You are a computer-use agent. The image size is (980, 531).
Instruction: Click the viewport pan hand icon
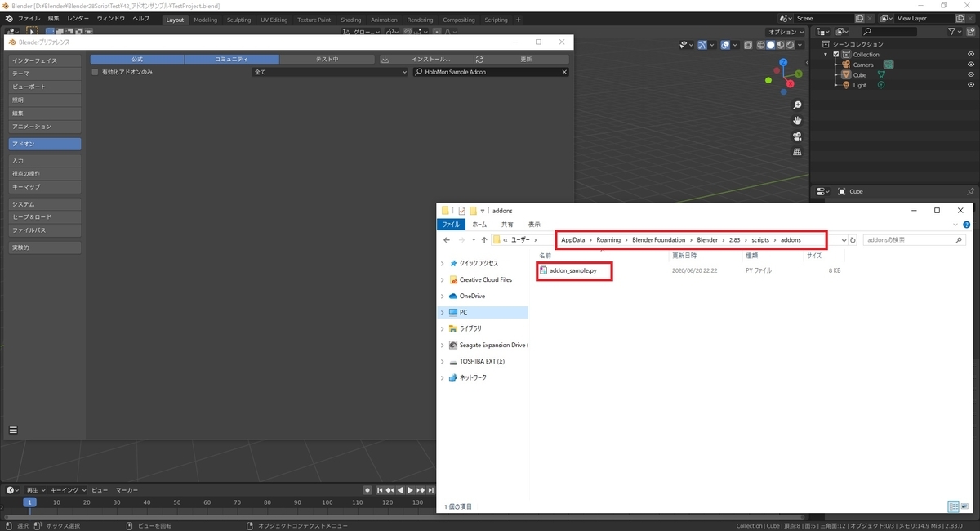point(797,121)
